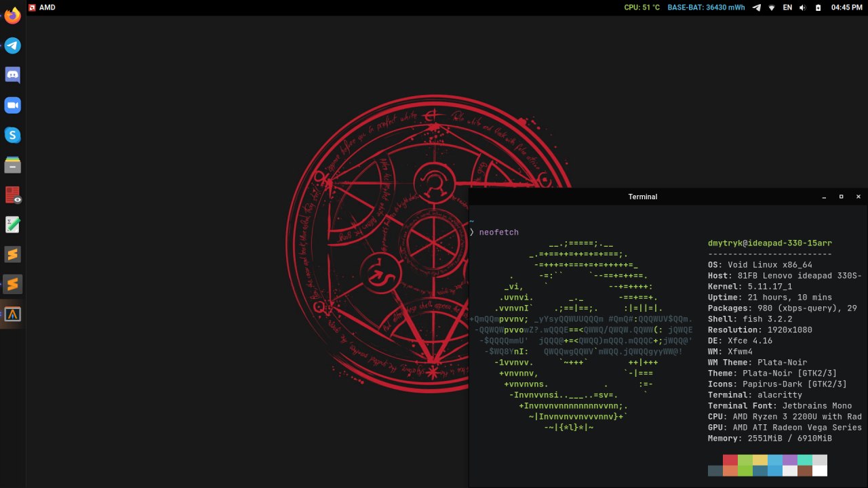
Task: Open the AMD applications menu
Action: pos(42,7)
